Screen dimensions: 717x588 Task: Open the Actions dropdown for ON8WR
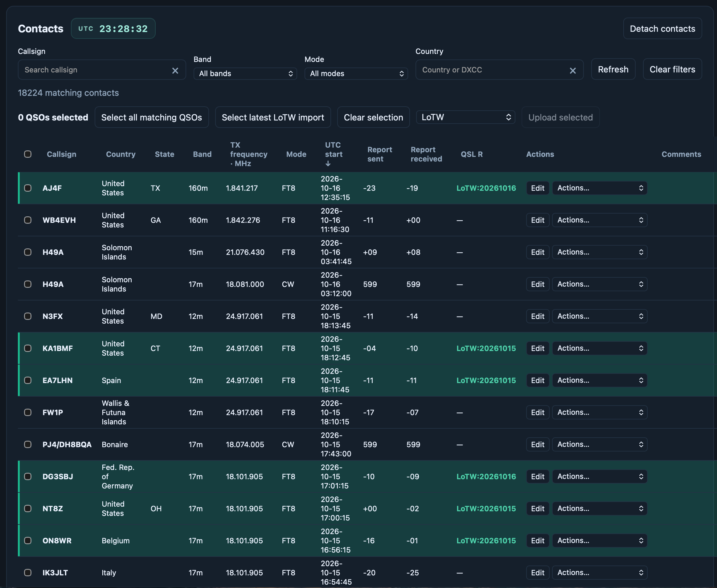tap(600, 541)
